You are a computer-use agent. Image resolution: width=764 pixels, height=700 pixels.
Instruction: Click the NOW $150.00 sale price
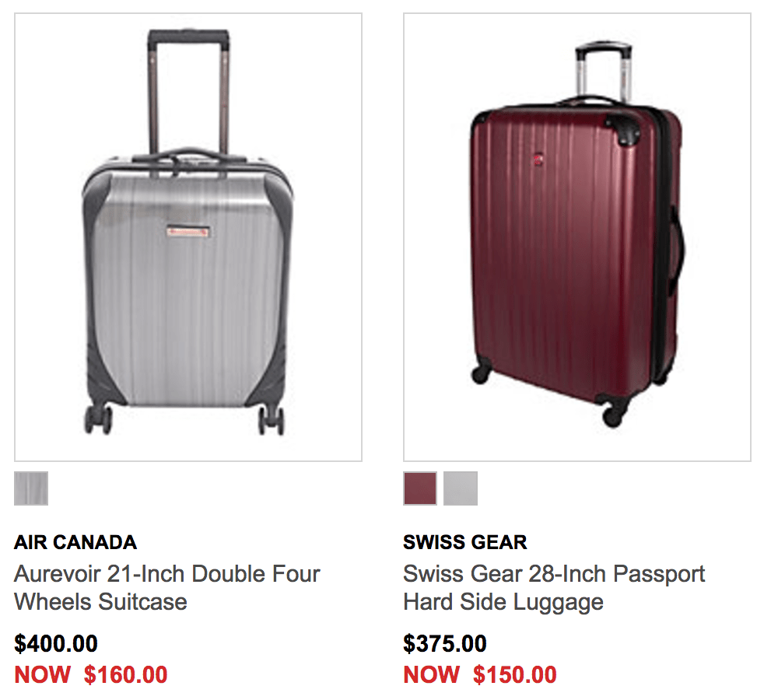point(480,674)
